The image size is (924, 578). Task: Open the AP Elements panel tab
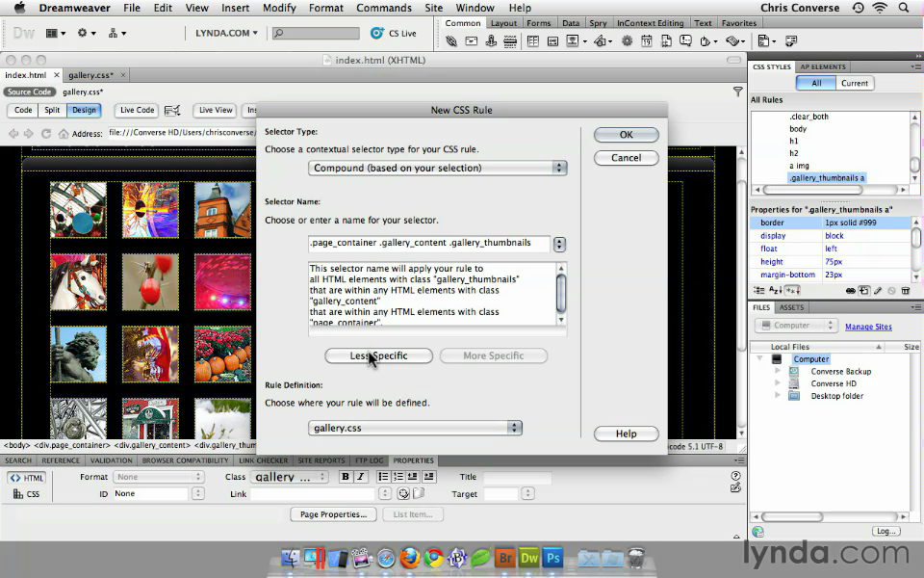click(x=823, y=66)
